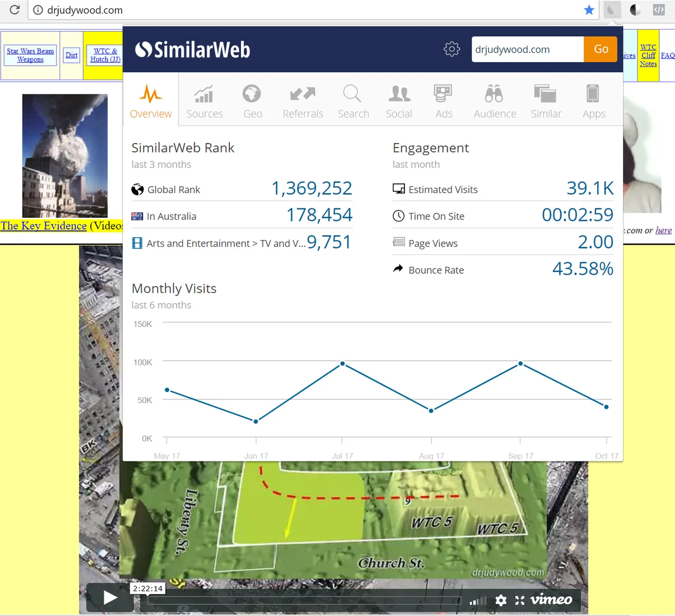Click the SimilarWeb extension icon in toolbar
Viewport: 675px width, 616px height.
(612, 9)
